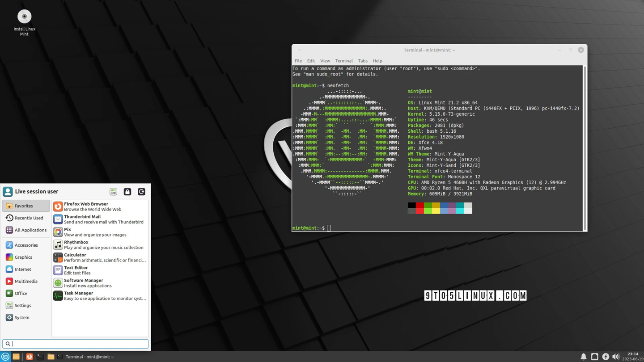The height and width of the screenshot is (362, 644).
Task: Open Calculator from favorites list
Action: (100, 257)
